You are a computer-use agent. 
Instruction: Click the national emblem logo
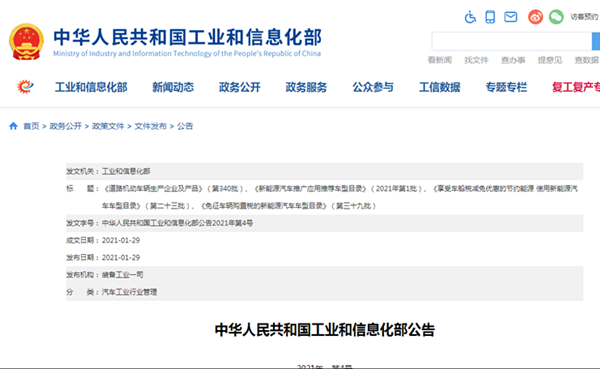[x=26, y=41]
